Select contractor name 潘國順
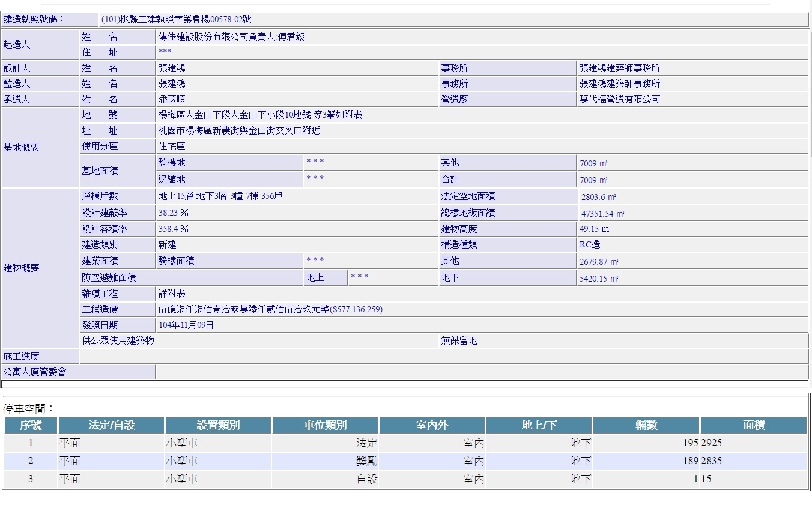Image resolution: width=812 pixels, height=532 pixels. pos(172,99)
